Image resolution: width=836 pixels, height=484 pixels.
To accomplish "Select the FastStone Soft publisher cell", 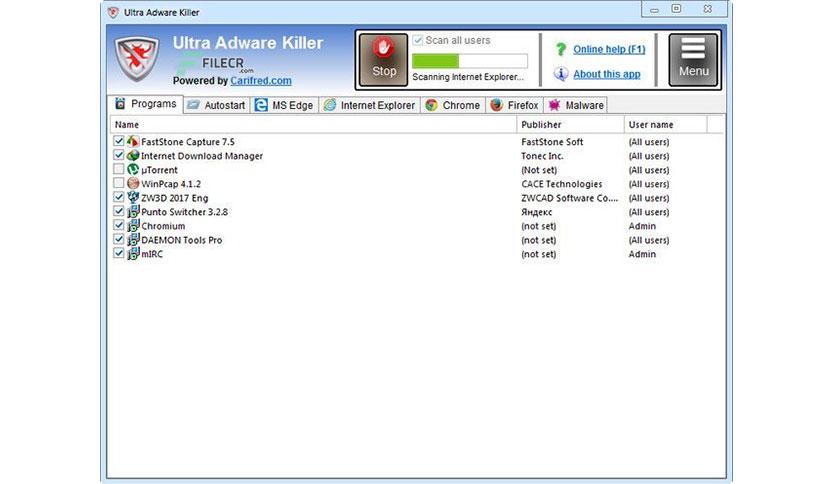I will tap(552, 142).
